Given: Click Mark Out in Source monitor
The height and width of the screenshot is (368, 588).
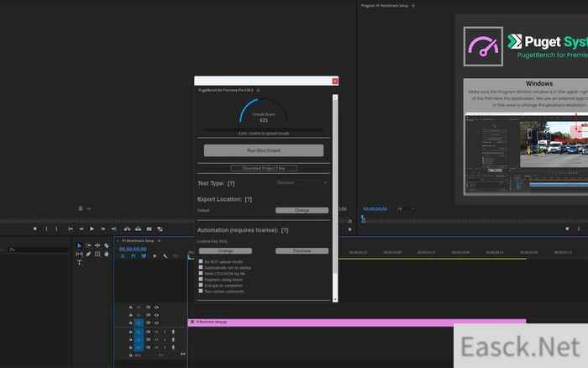Looking at the screenshot, I should tap(56, 229).
